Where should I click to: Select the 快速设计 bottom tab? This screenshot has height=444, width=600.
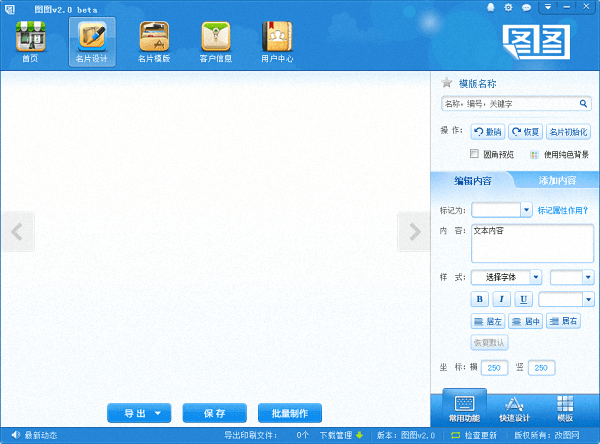(514, 410)
